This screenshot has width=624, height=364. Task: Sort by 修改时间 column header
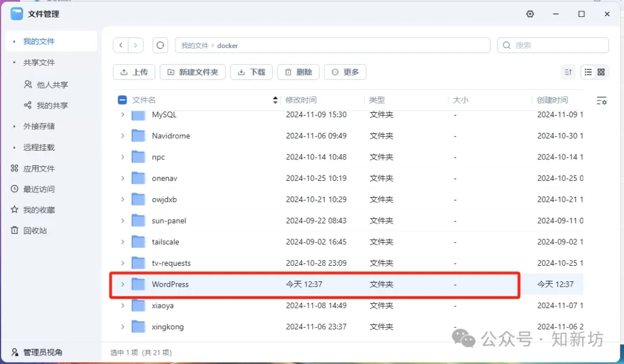[301, 100]
